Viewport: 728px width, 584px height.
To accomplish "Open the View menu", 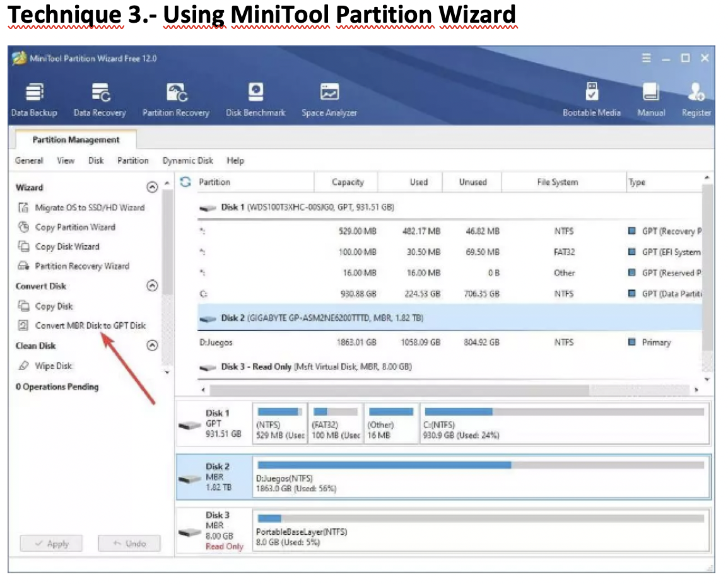I will click(66, 161).
